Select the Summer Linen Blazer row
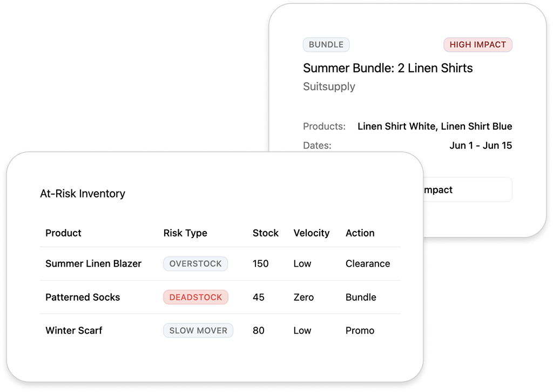The height and width of the screenshot is (392, 553). (93, 263)
